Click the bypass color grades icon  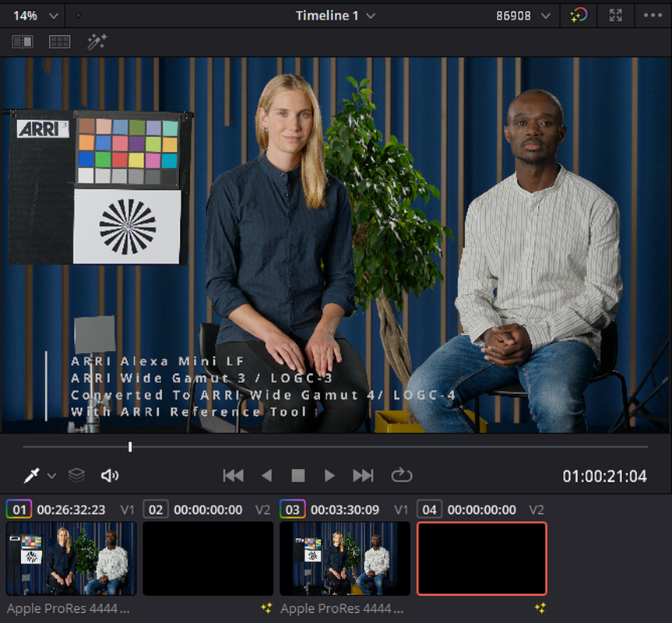coord(578,16)
